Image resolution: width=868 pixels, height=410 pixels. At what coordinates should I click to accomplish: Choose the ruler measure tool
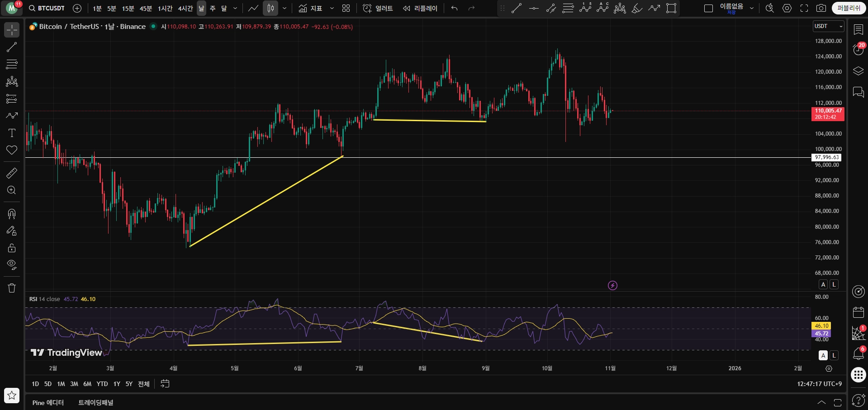(12, 173)
